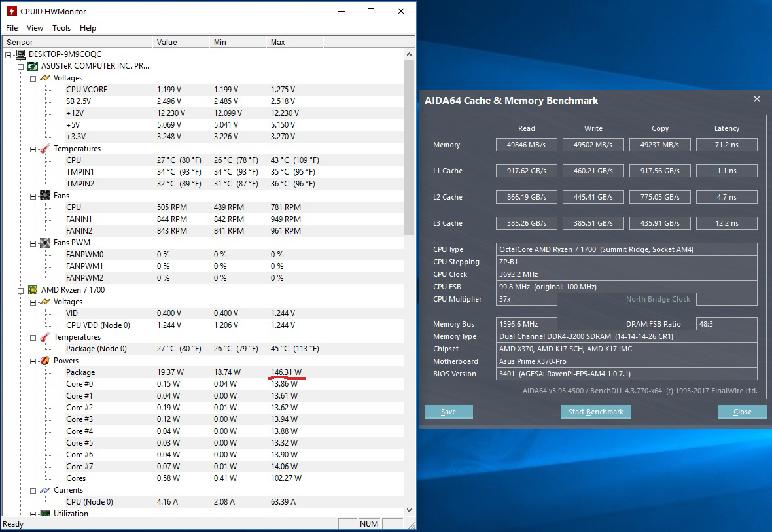Collapse the Currents branch

(33, 491)
